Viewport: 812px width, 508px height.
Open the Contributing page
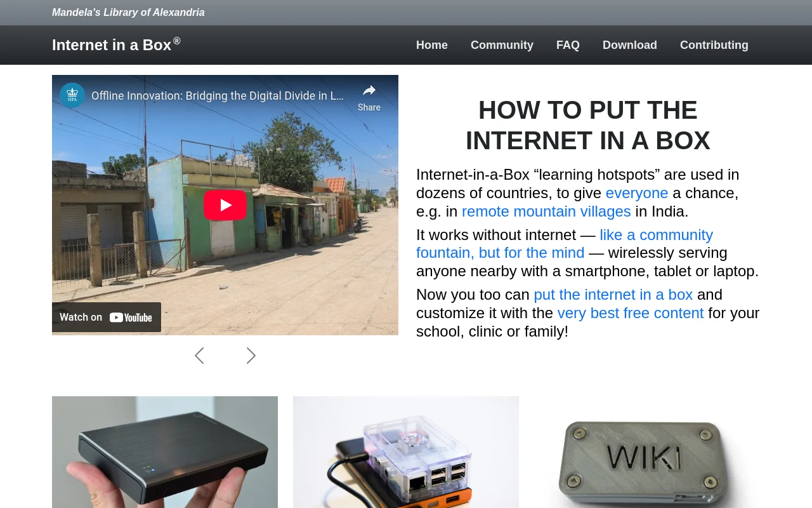(x=714, y=45)
